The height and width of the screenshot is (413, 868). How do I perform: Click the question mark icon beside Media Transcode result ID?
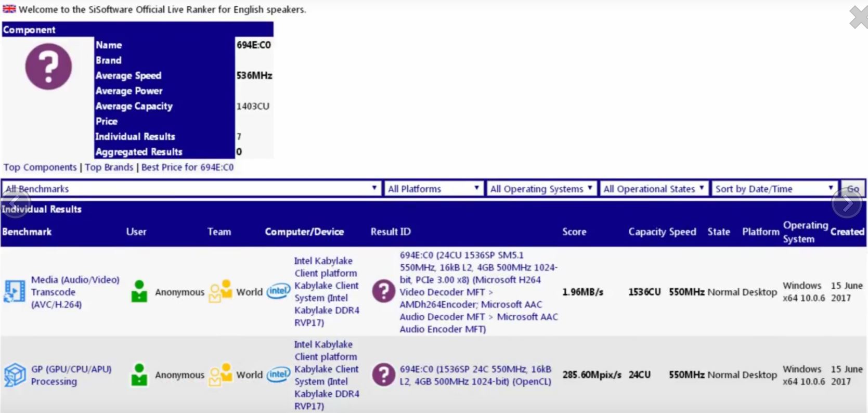[384, 291]
